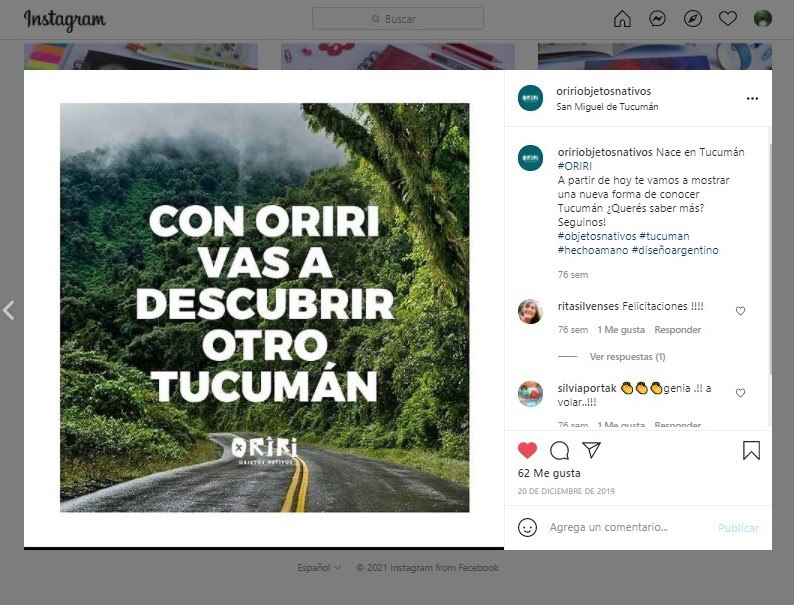
Task: Open the post options three-dot menu
Action: point(752,98)
